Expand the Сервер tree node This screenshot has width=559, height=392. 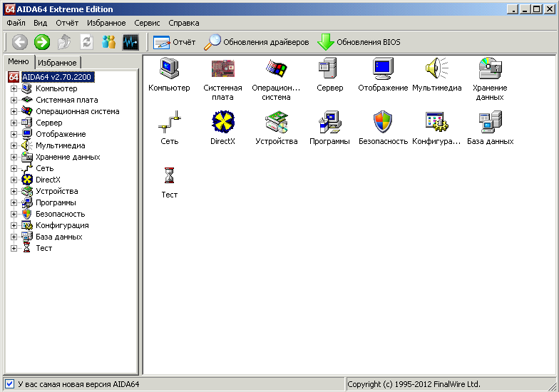click(x=14, y=123)
